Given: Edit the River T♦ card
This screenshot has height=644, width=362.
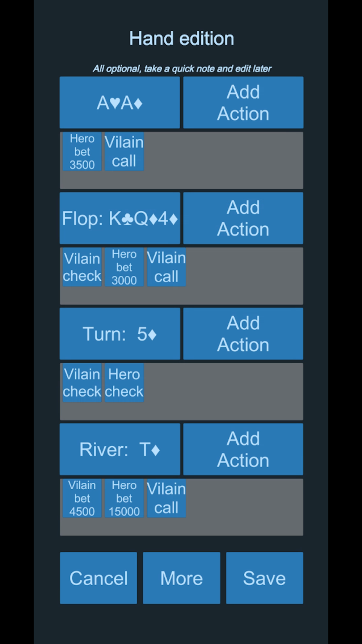Looking at the screenshot, I should point(119,449).
